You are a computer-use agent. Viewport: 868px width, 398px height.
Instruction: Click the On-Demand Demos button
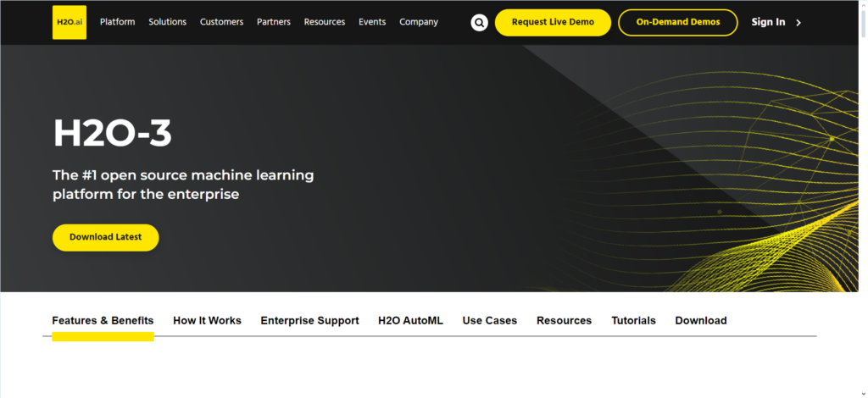pos(678,22)
